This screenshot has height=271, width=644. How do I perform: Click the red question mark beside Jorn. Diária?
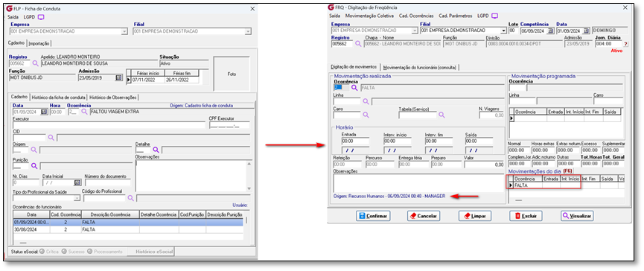pos(625,44)
